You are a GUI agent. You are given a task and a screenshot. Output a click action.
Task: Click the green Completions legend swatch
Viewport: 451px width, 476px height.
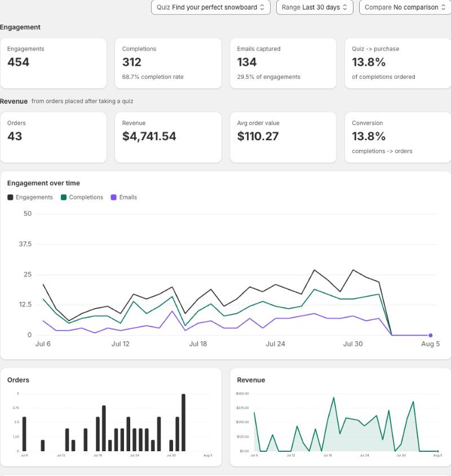click(x=64, y=197)
